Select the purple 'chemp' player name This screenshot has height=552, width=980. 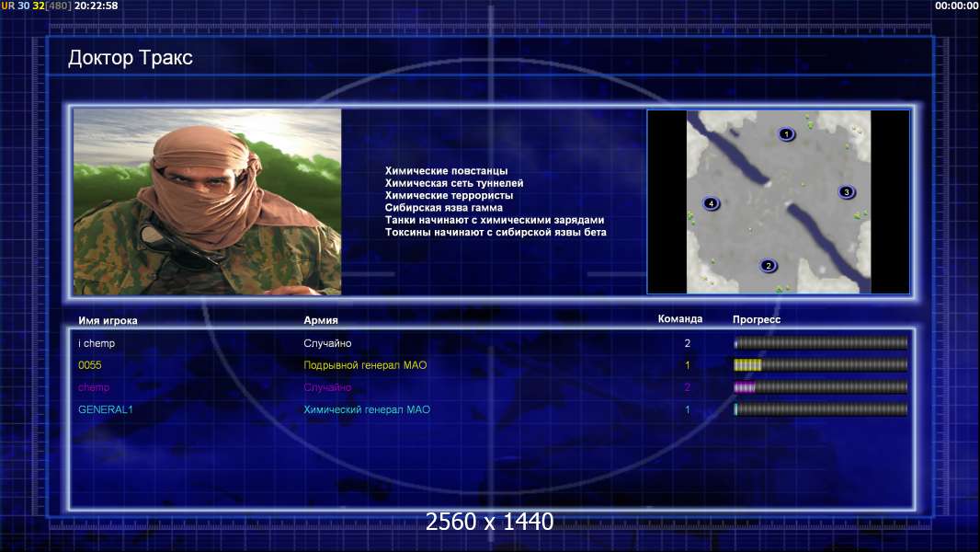pos(94,387)
